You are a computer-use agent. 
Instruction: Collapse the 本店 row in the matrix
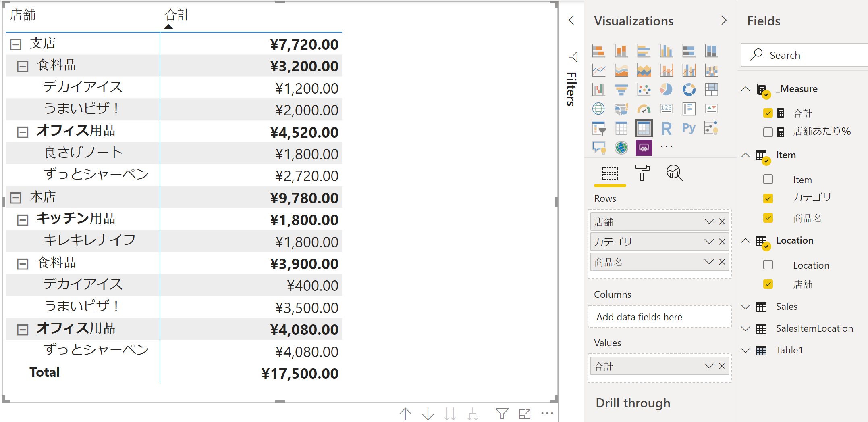pos(16,198)
